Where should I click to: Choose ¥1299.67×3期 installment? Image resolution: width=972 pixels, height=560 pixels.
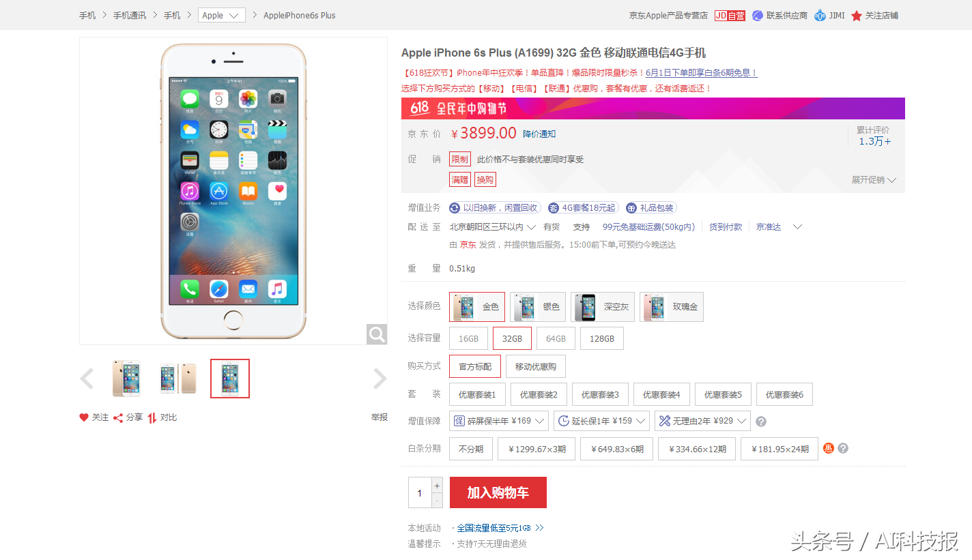(x=537, y=449)
